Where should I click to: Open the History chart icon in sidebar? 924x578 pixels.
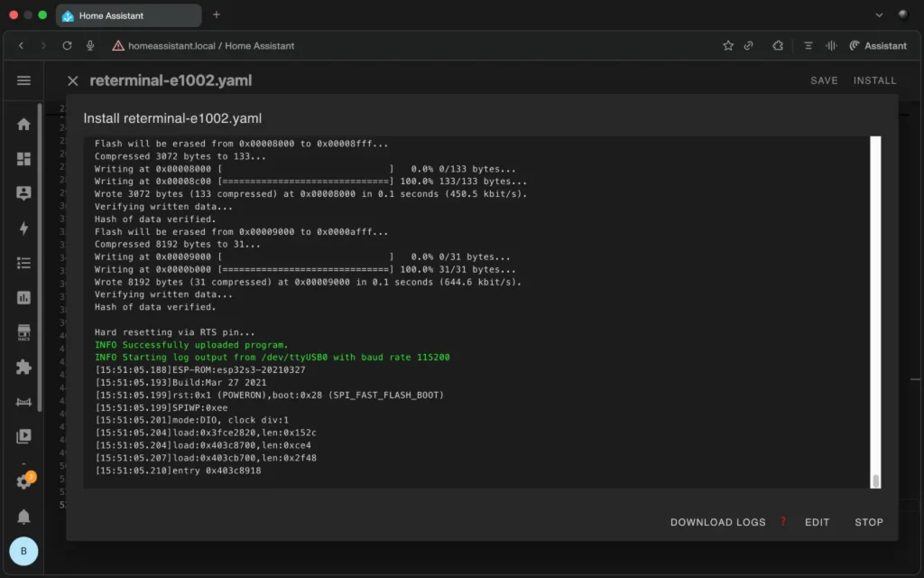tap(23, 298)
